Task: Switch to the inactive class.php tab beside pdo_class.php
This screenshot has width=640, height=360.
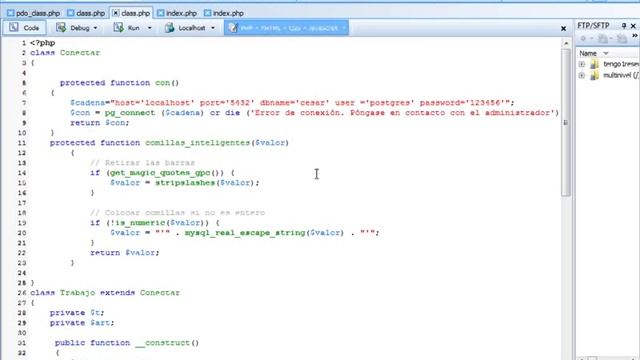Action: pos(86,13)
